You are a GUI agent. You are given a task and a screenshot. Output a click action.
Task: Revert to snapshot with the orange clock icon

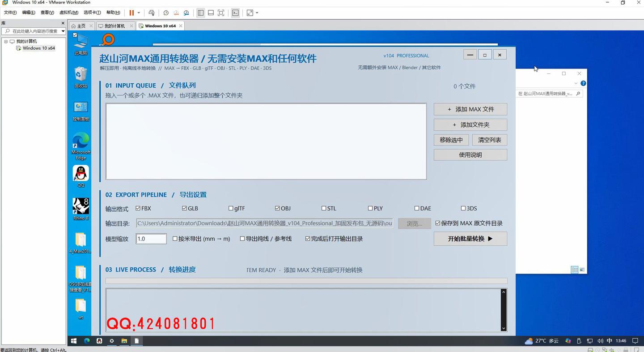[x=176, y=13]
